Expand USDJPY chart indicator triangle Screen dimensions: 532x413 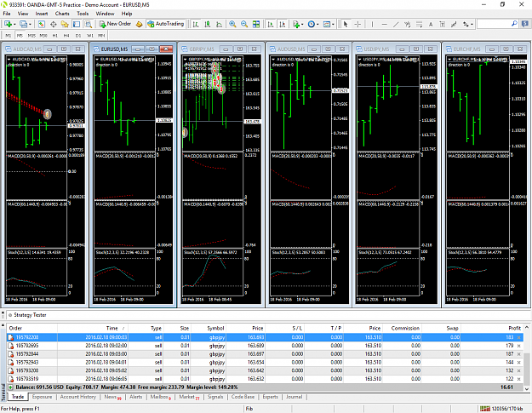pos(360,60)
